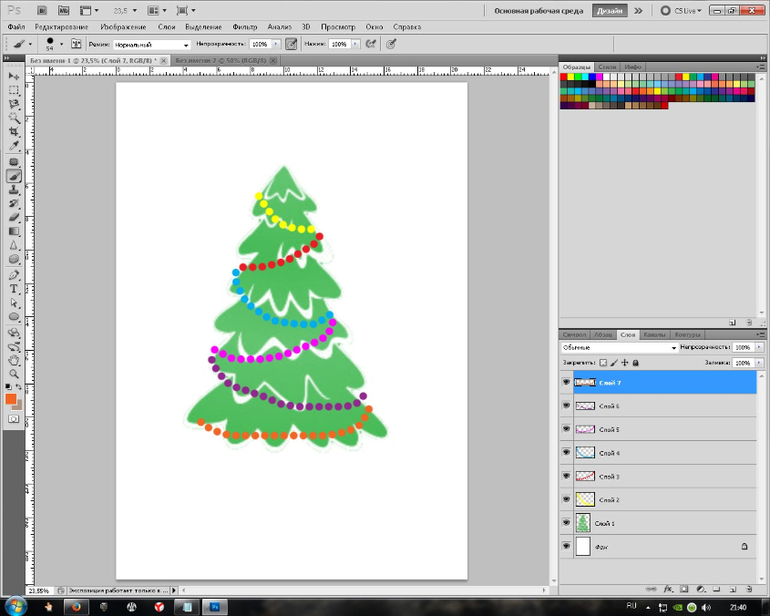Select the Gradient tool in toolbox
This screenshot has width=770, height=616.
pos(14,231)
